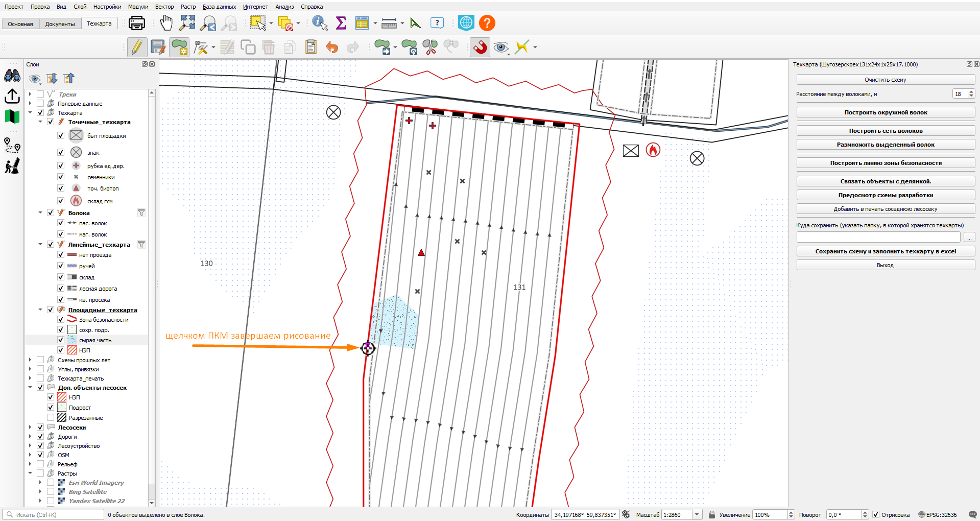The height and width of the screenshot is (521, 980).
Task: Click the save folder path input field
Action: tap(878, 238)
